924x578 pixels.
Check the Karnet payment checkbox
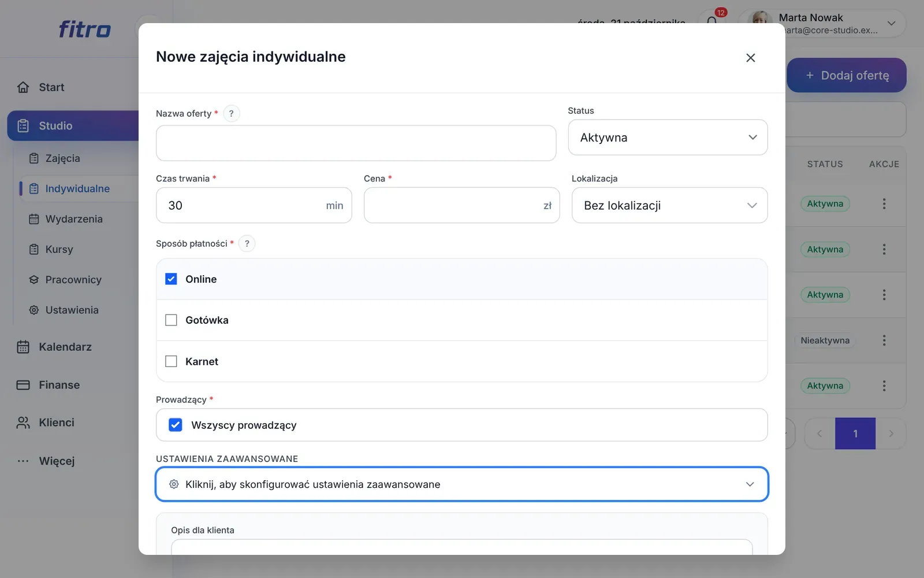tap(171, 361)
